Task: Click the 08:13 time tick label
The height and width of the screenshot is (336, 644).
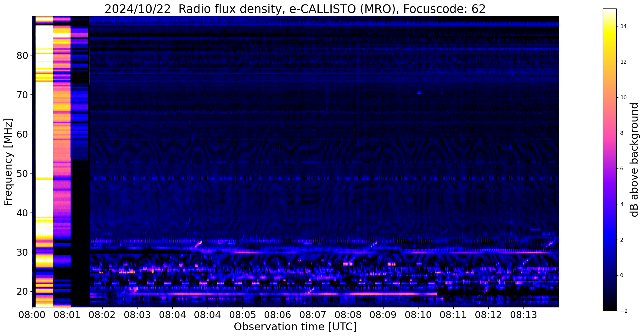Action: click(x=524, y=315)
